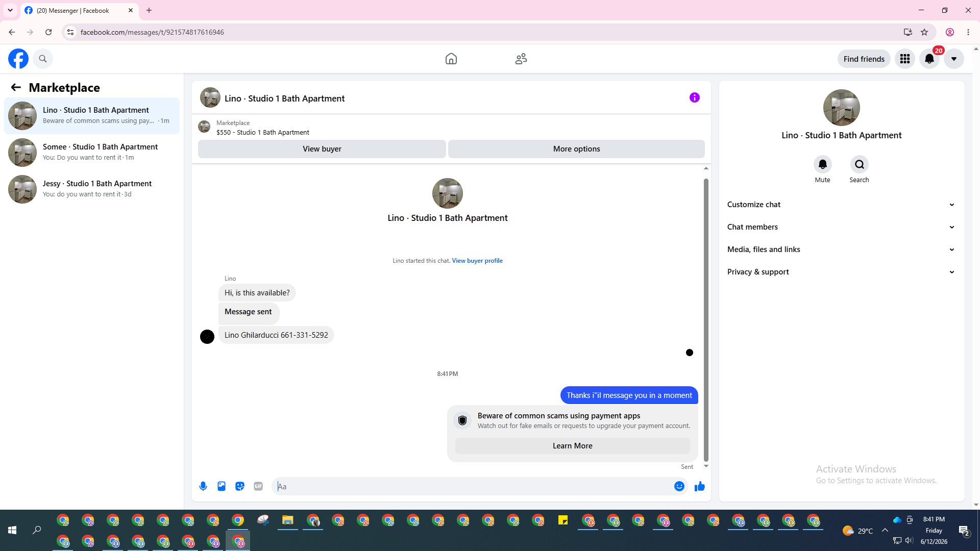Follow the View buyer profile link

click(477, 261)
